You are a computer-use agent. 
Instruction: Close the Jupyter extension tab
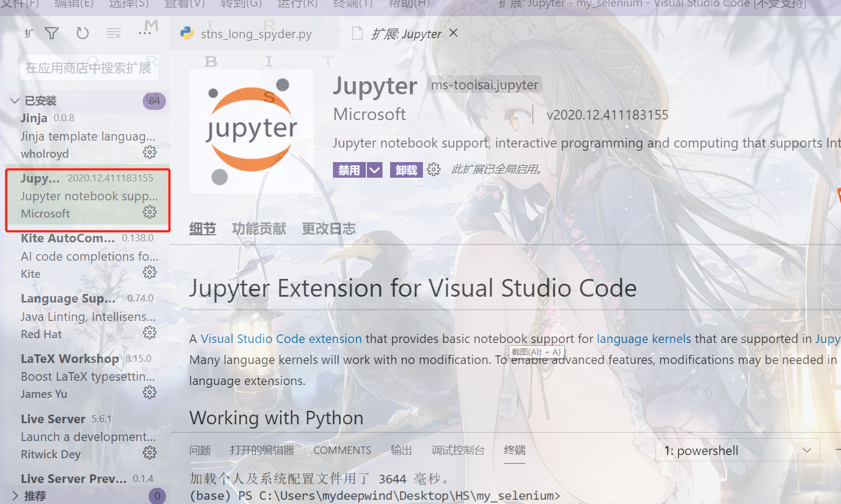pyautogui.click(x=454, y=33)
